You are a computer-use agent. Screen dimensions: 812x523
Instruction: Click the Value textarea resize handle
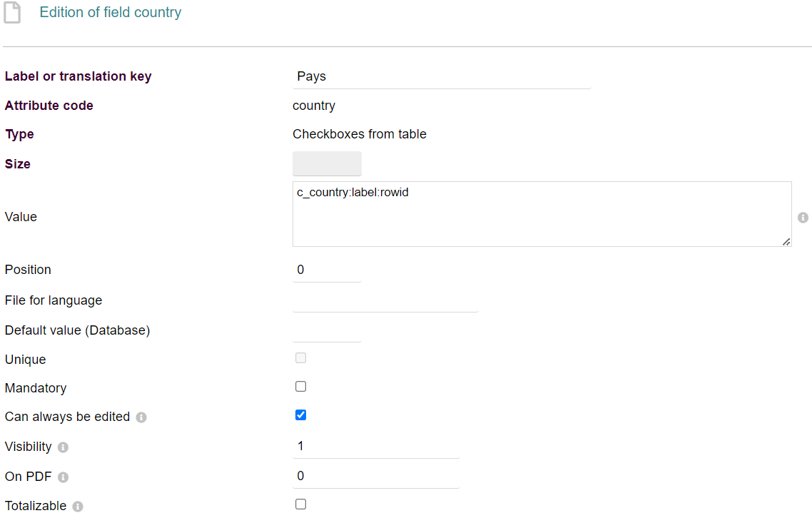[786, 242]
